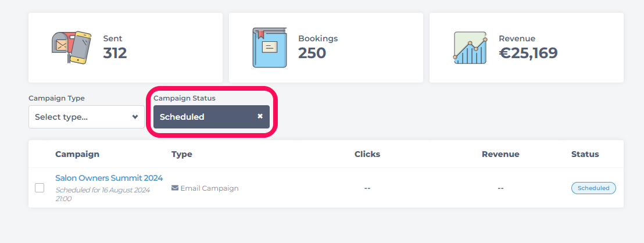Open the Campaign Type dropdown
Viewport: 644px width, 243px height.
click(87, 117)
